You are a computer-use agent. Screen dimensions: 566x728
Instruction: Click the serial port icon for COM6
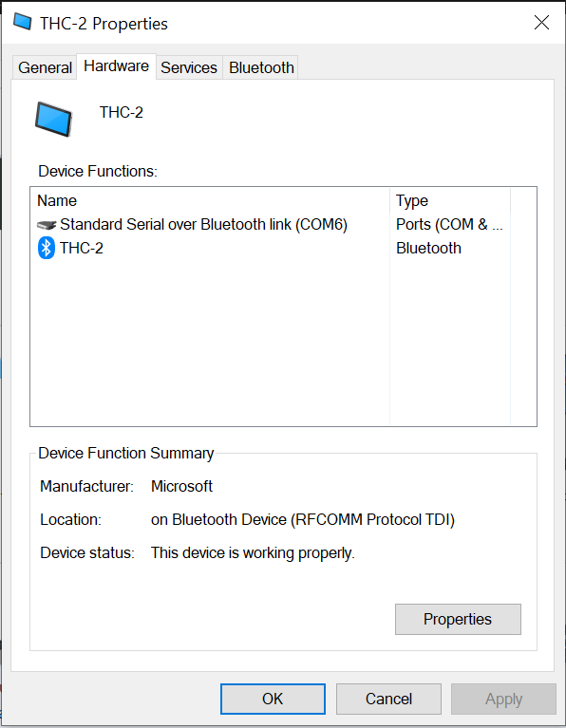47,225
